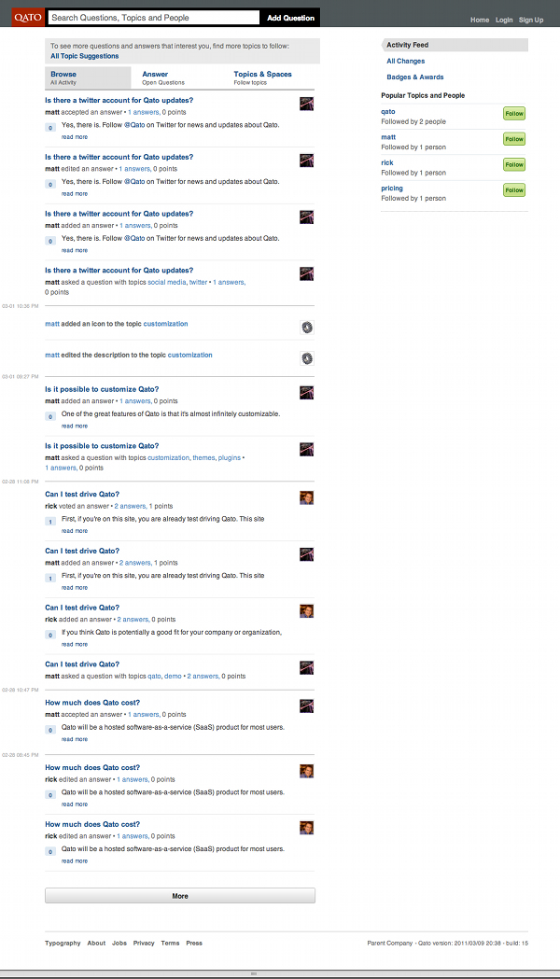560x979 pixels.
Task: Click the customization icon beside 'edited the description'
Action: (x=306, y=358)
